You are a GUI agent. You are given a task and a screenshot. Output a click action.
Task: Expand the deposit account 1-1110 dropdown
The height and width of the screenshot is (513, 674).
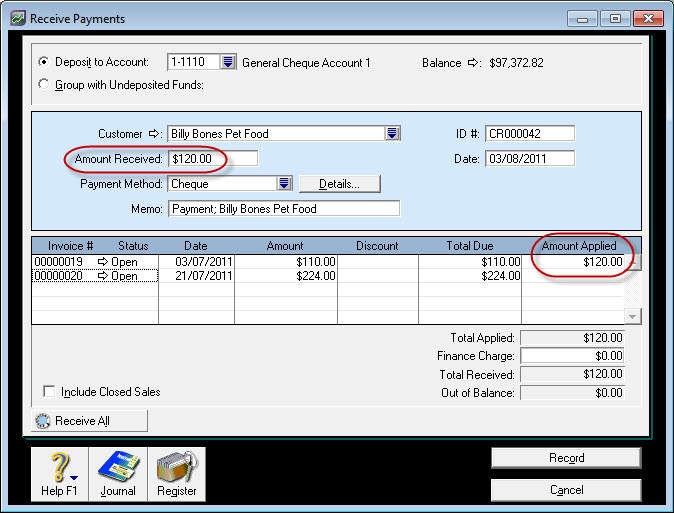pyautogui.click(x=228, y=63)
